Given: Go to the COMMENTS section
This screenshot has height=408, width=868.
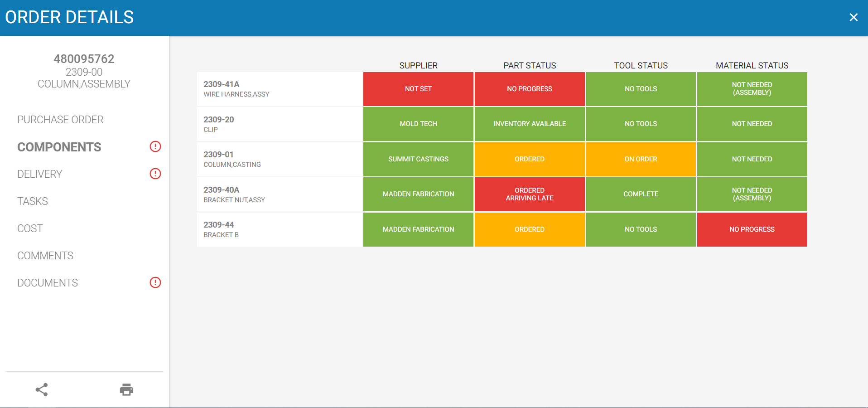Looking at the screenshot, I should pos(45,256).
